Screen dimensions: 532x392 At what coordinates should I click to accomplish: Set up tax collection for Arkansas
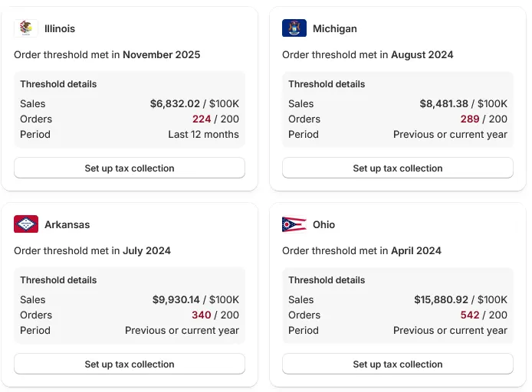point(130,364)
